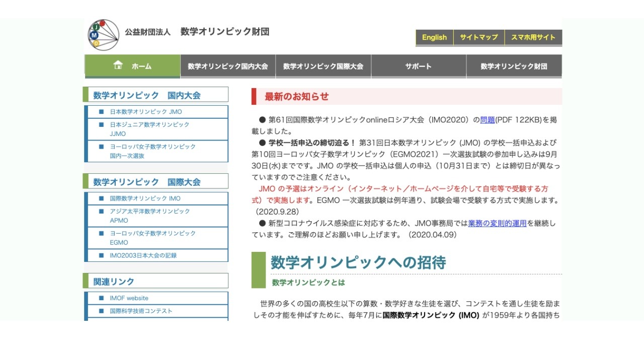Viewport: 644px width, 345px height.
Task: Click the JMO foundation logo icon
Action: coord(103,35)
